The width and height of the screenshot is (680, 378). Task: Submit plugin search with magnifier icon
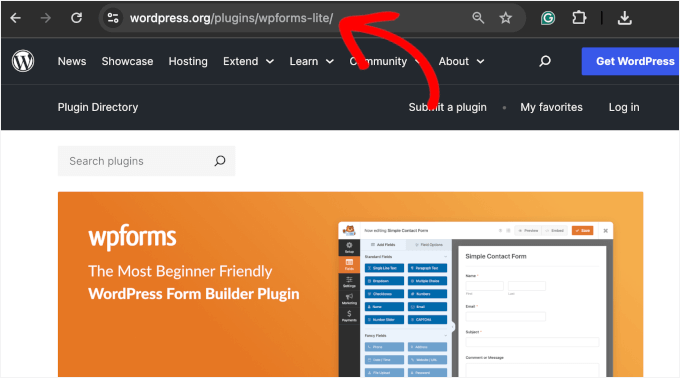coord(220,161)
